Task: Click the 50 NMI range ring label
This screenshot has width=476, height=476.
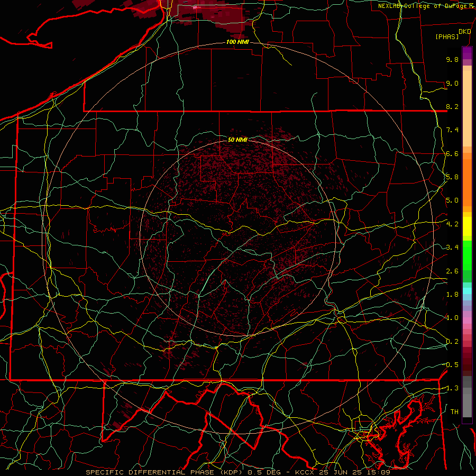Action: [237, 140]
